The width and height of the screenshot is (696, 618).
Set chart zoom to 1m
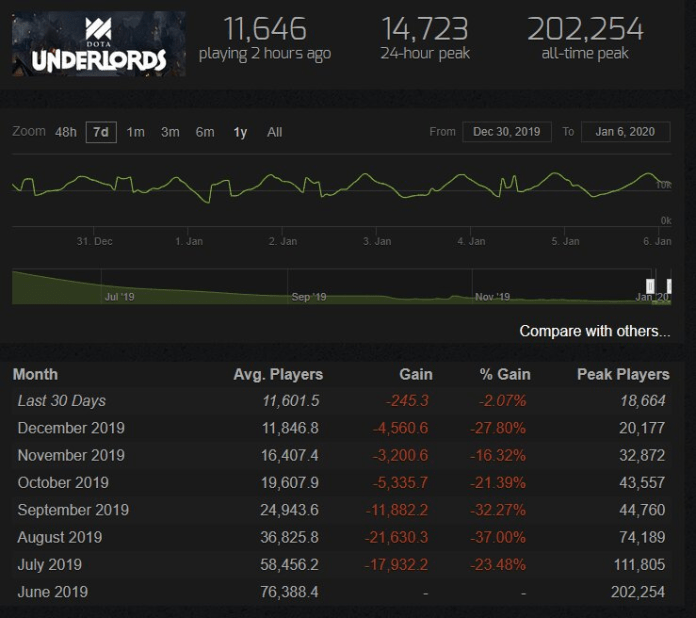[x=136, y=132]
